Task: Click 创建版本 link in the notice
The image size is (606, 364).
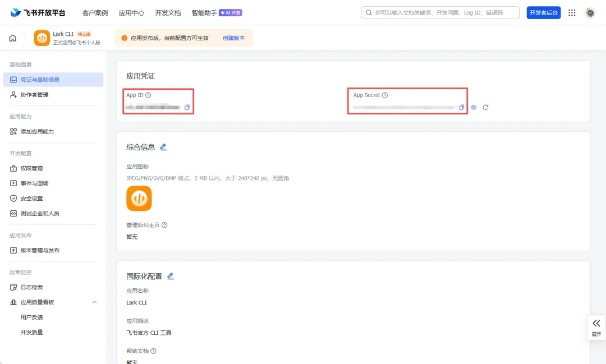Action: pos(234,38)
